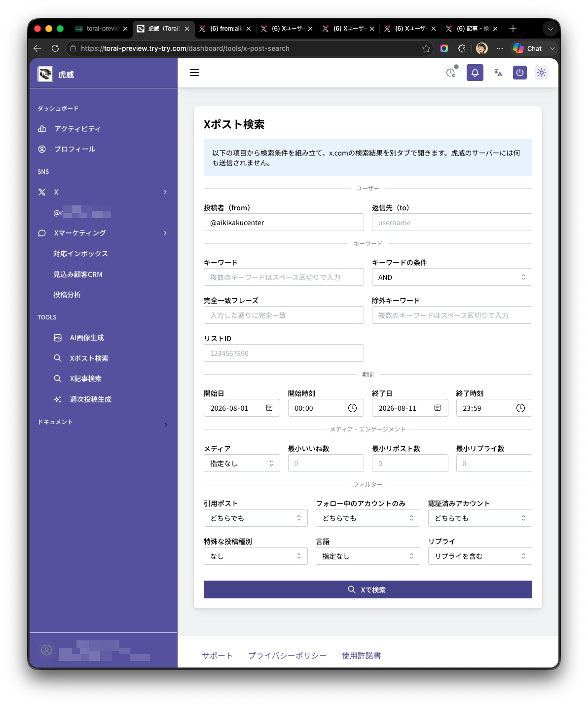
Task: Open the 終了時刻 clock picker icon
Action: click(520, 408)
